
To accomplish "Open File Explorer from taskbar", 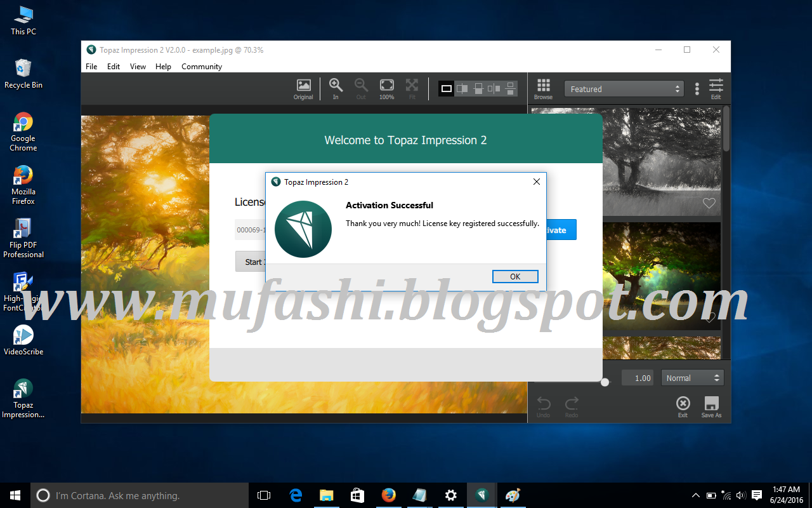I will click(326, 495).
